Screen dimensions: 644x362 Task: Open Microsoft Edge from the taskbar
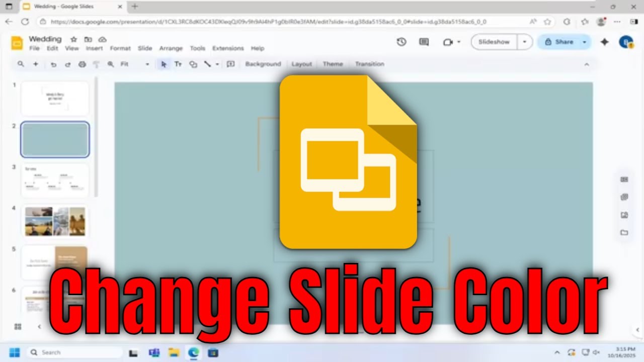[x=194, y=352]
